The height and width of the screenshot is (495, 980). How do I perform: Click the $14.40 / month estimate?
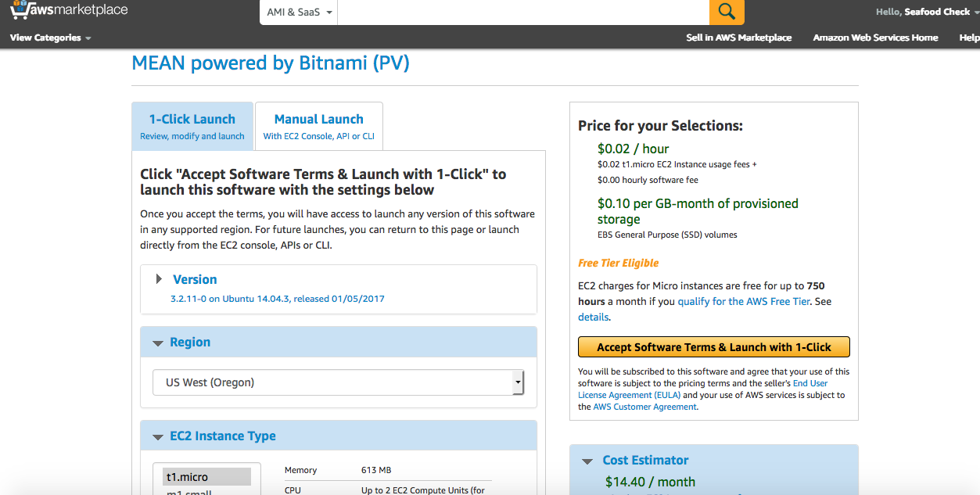coord(650,482)
